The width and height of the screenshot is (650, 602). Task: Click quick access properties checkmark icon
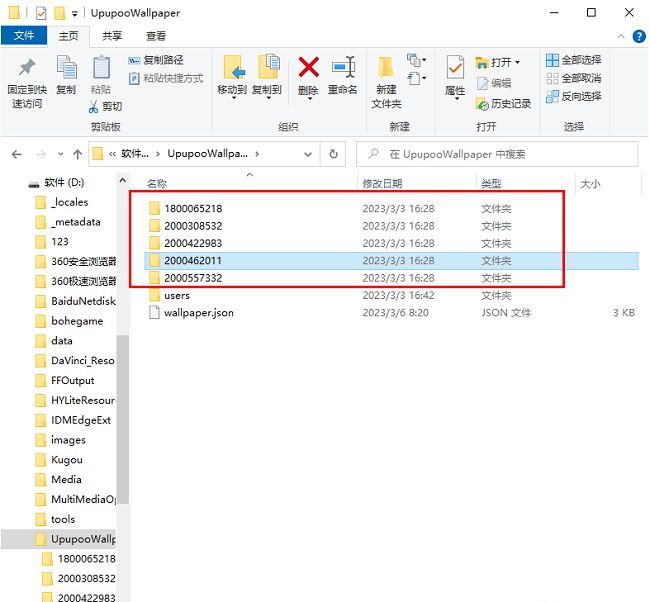click(41, 14)
